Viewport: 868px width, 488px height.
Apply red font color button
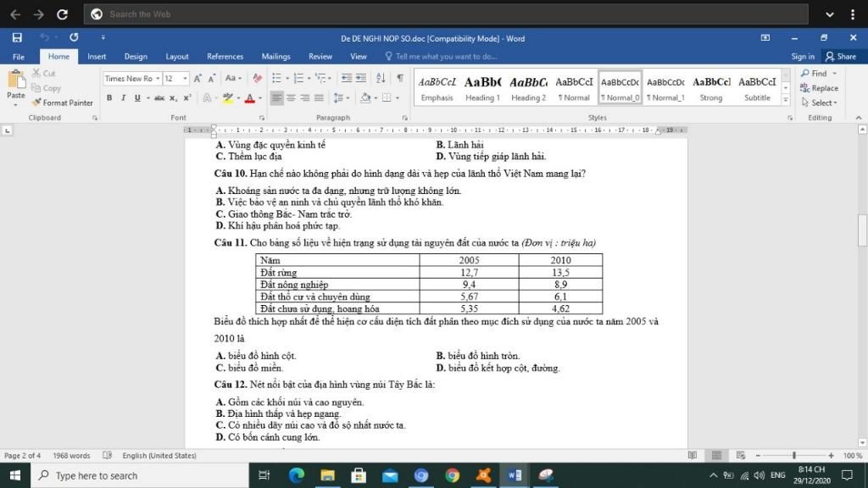click(x=250, y=98)
